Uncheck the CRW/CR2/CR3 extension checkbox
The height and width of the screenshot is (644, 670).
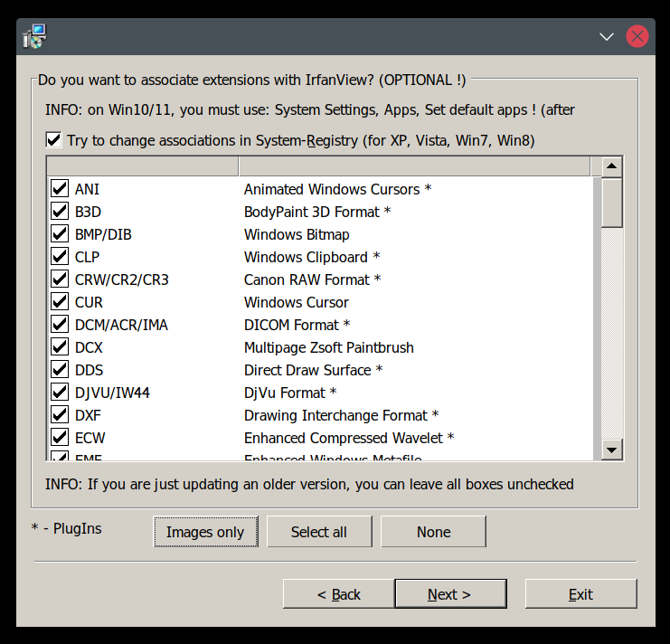(x=60, y=279)
